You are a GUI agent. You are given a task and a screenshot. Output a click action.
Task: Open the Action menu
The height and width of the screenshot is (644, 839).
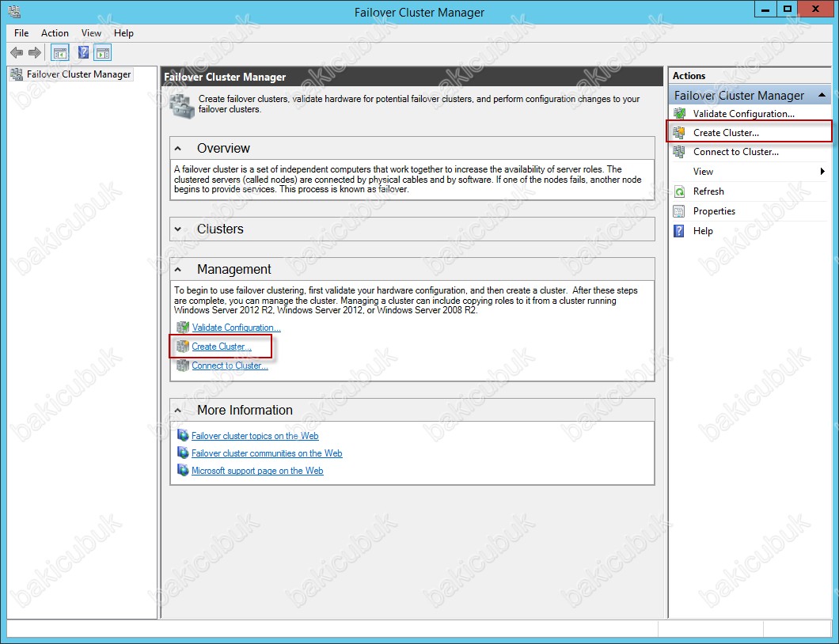(55, 33)
